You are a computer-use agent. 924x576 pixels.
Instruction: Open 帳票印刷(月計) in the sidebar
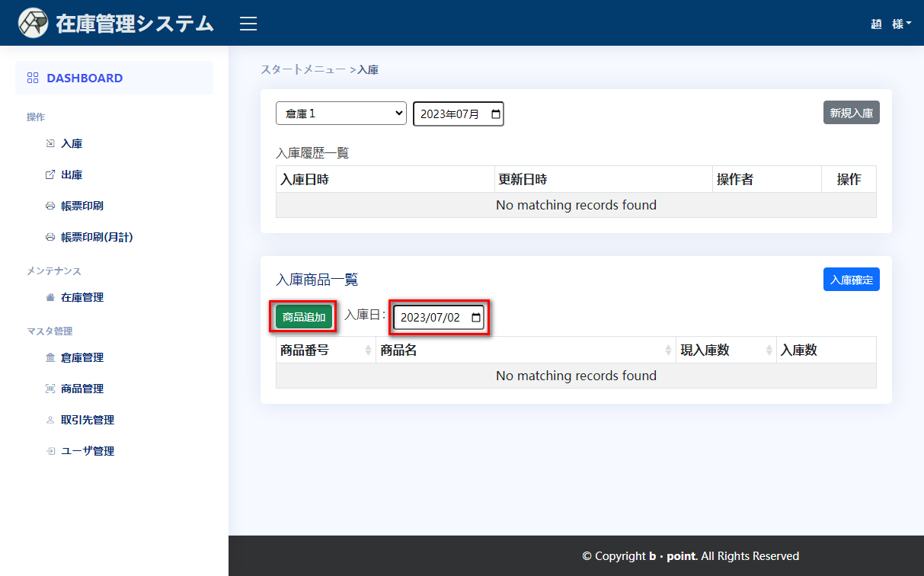97,237
